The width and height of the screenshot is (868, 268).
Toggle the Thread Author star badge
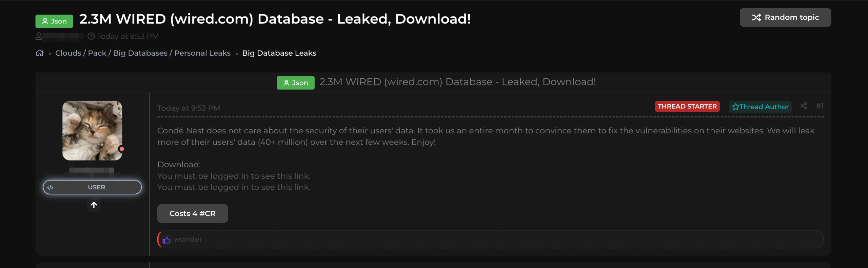point(760,107)
